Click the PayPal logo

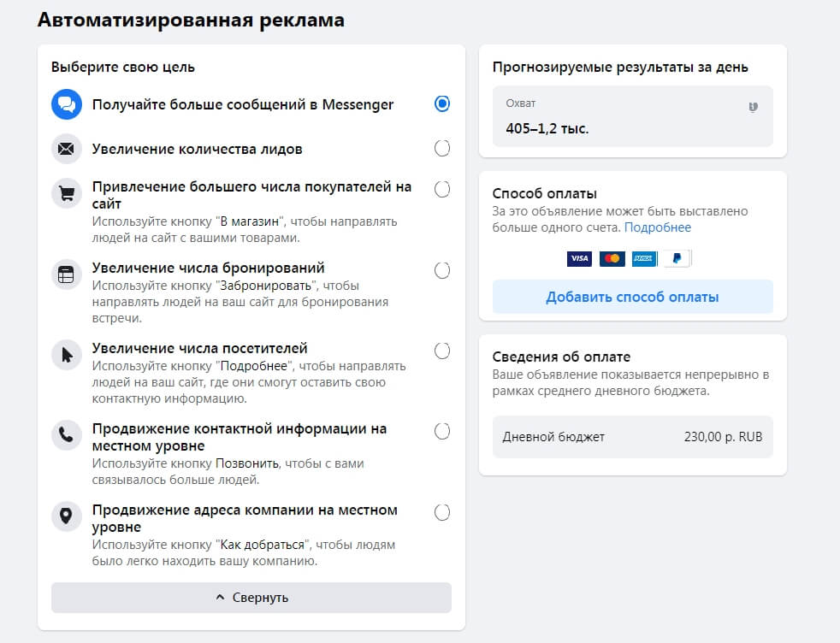tap(677, 258)
